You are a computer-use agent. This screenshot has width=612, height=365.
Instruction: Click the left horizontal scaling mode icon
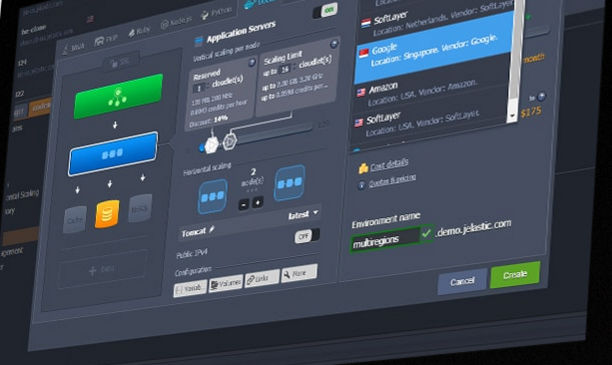coord(213,197)
